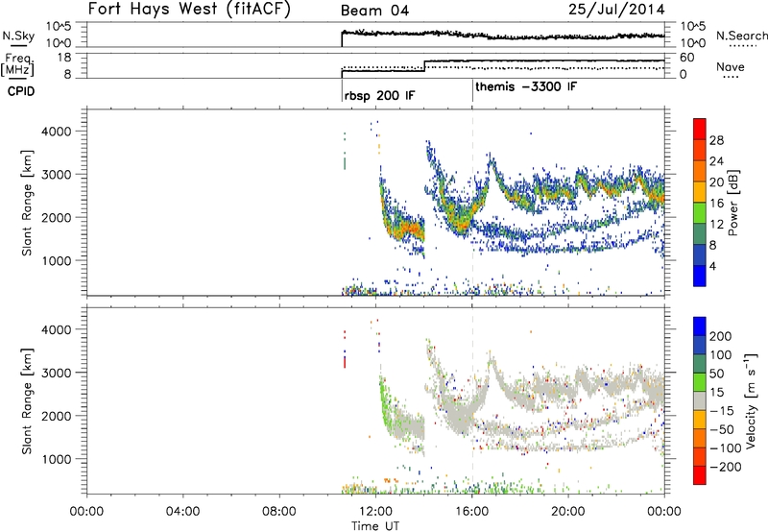Click the '1000' tick of the velocity panel
Image resolution: width=768 pixels, height=532 pixels.
point(56,459)
